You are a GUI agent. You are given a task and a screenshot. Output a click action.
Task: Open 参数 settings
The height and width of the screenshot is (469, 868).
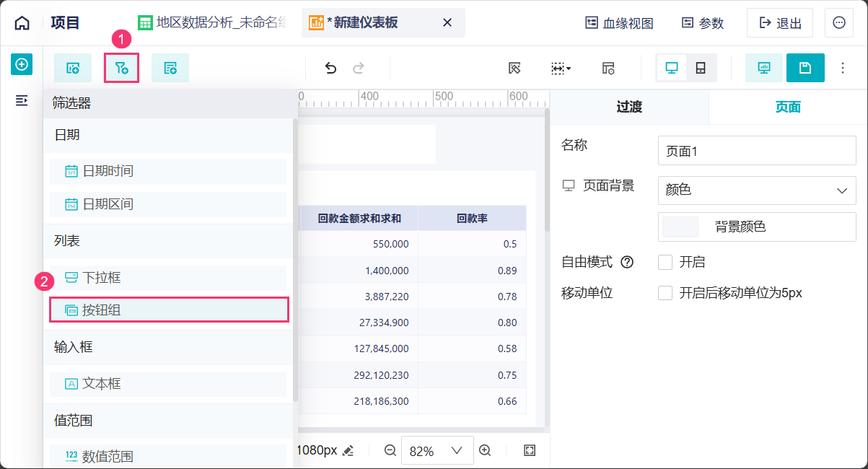702,23
